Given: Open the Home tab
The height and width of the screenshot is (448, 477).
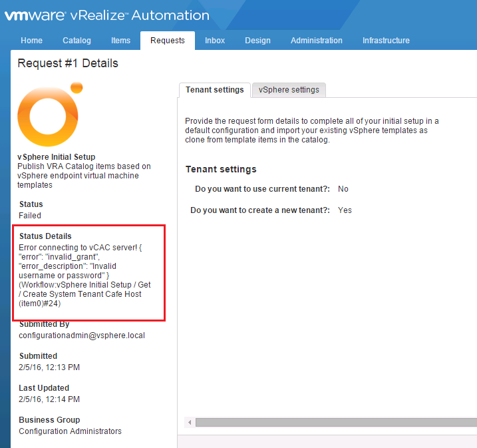Looking at the screenshot, I should click(x=31, y=41).
